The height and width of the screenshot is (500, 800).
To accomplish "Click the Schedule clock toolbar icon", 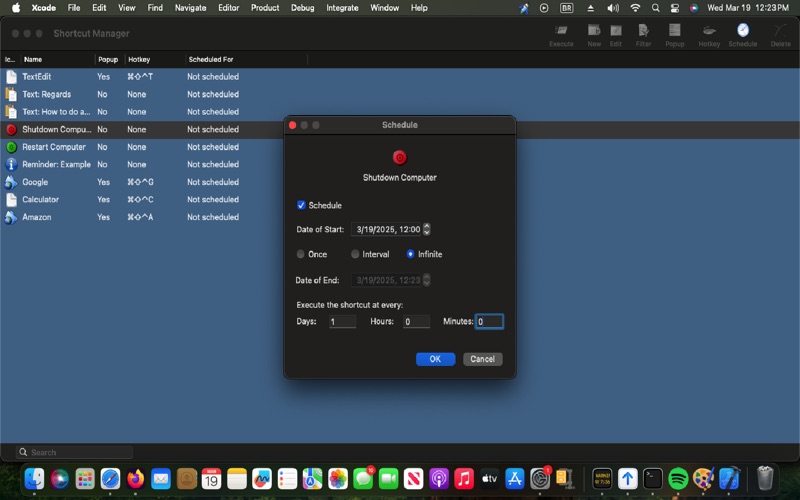I will click(x=743, y=30).
